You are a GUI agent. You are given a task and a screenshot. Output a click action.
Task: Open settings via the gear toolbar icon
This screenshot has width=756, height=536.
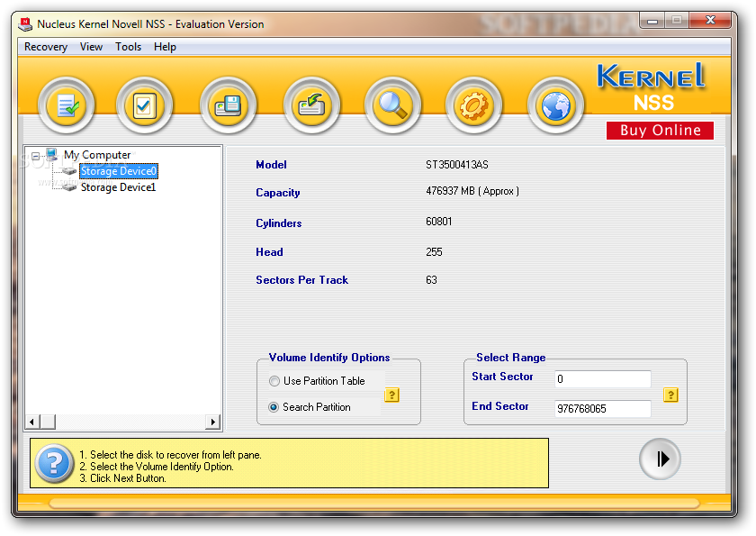coord(474,105)
